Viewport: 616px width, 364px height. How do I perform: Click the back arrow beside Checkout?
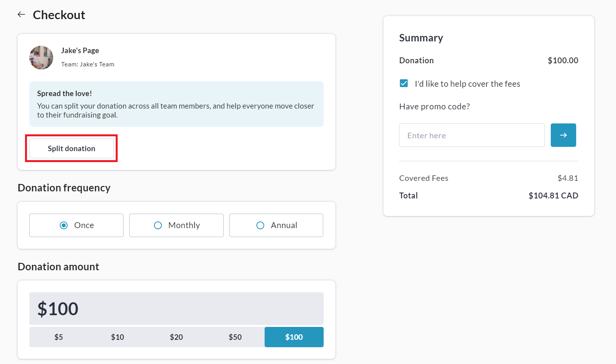point(21,15)
